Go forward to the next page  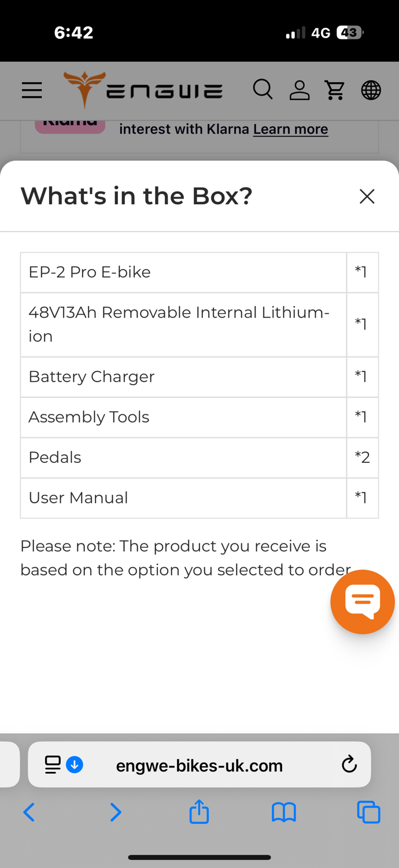(116, 812)
